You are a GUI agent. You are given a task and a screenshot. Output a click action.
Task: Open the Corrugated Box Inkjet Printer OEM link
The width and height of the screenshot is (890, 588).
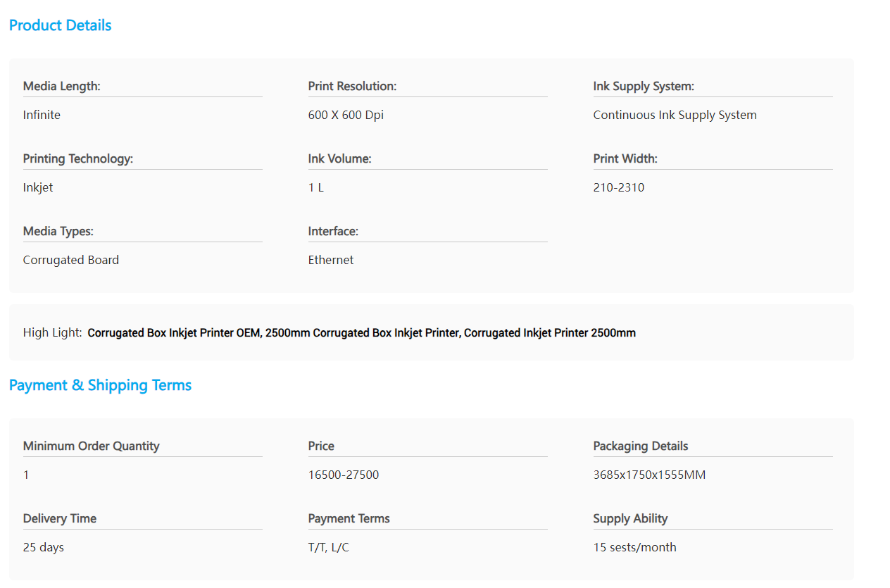pyautogui.click(x=175, y=333)
